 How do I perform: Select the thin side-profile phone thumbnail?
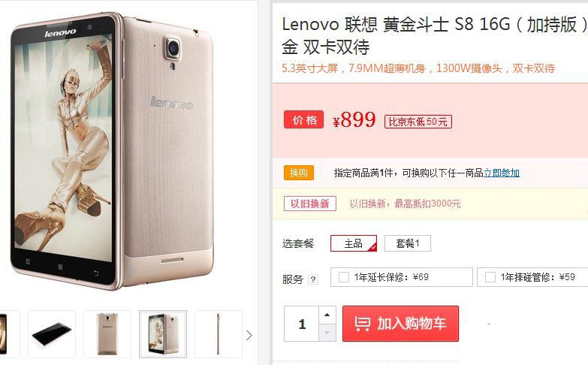(x=219, y=334)
